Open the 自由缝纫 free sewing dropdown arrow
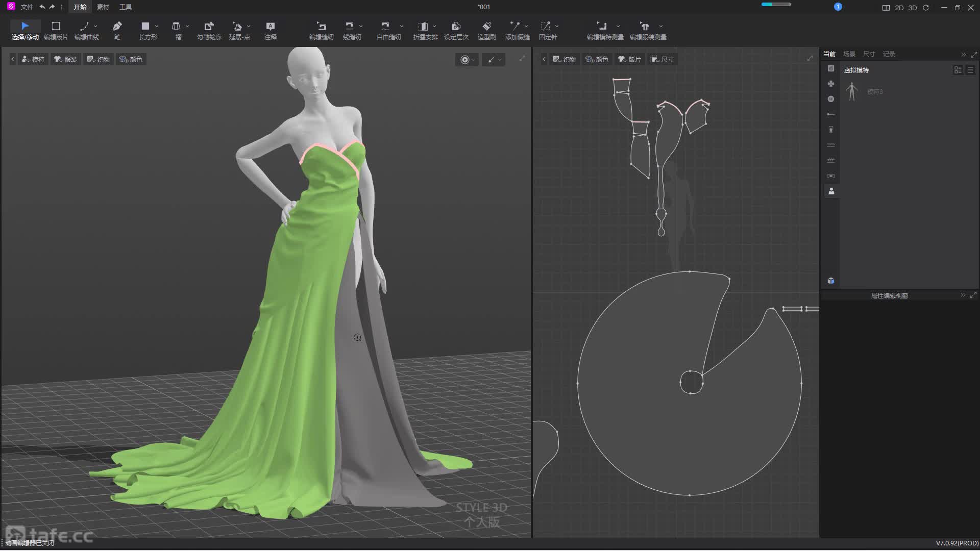The width and height of the screenshot is (980, 551). tap(402, 26)
